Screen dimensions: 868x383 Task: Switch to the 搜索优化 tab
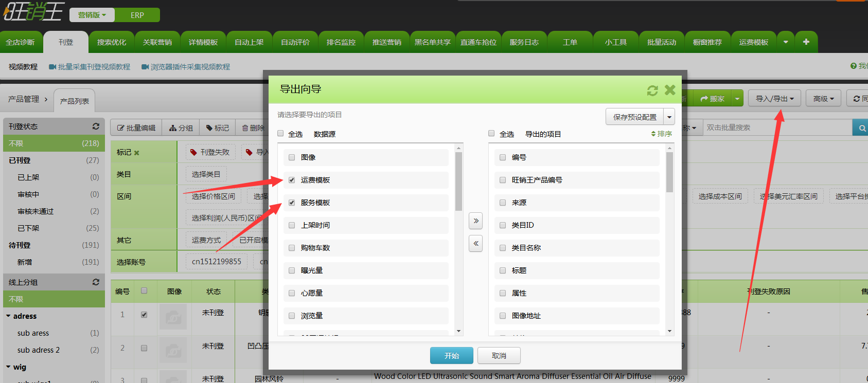click(x=112, y=42)
